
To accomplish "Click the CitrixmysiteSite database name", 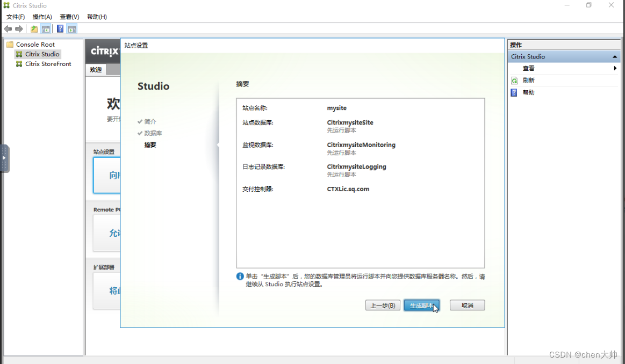I will pyautogui.click(x=350, y=122).
